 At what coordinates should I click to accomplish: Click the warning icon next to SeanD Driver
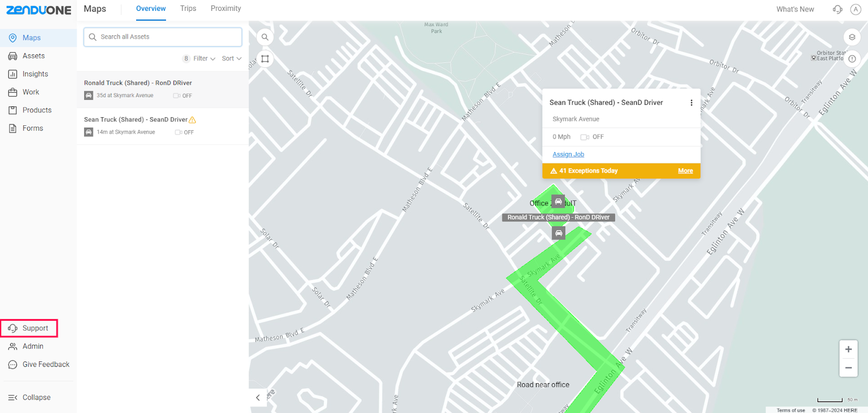pos(192,120)
